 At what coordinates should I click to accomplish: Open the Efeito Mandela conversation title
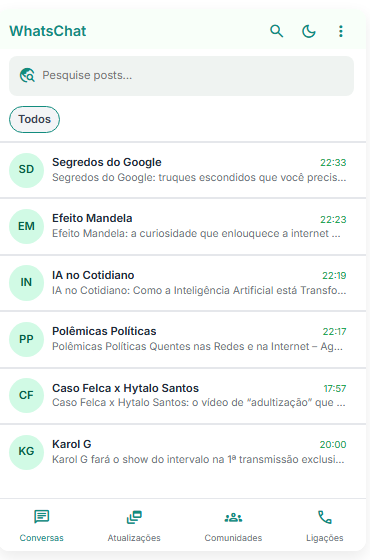tap(92, 218)
